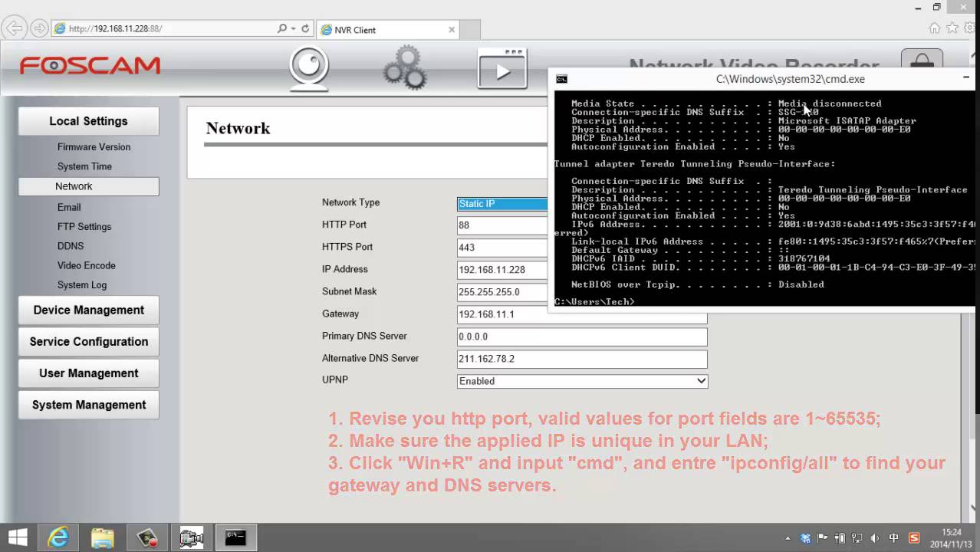
Task: Click the HTTP Port field
Action: pos(502,225)
